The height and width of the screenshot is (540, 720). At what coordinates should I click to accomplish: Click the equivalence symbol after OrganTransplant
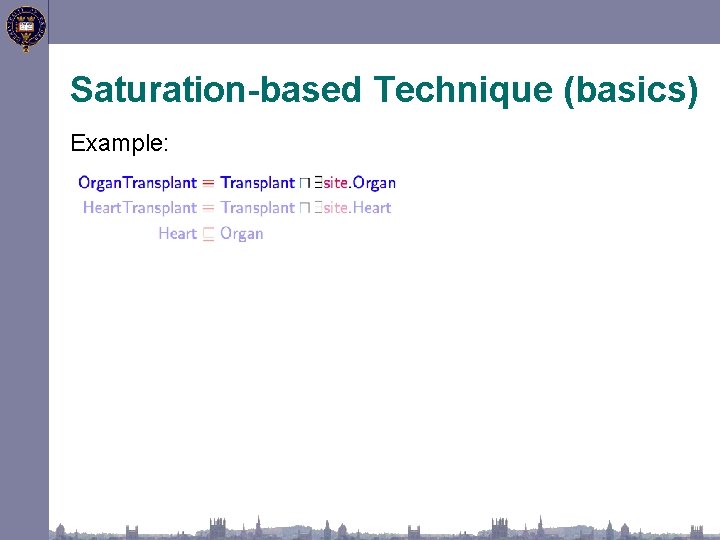click(x=208, y=183)
